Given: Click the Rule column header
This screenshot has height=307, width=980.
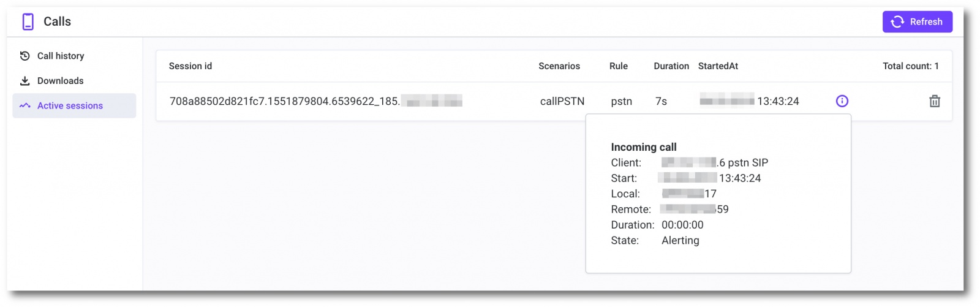Looking at the screenshot, I should [619, 66].
